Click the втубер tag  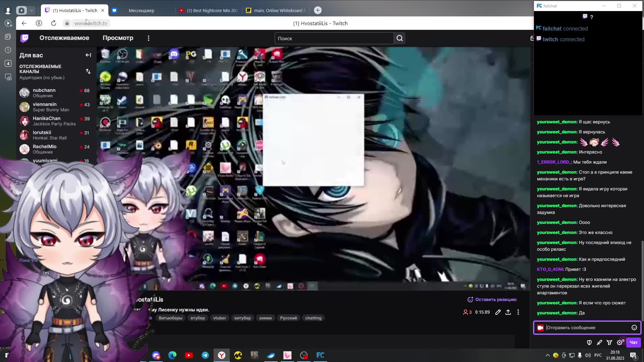point(198,318)
